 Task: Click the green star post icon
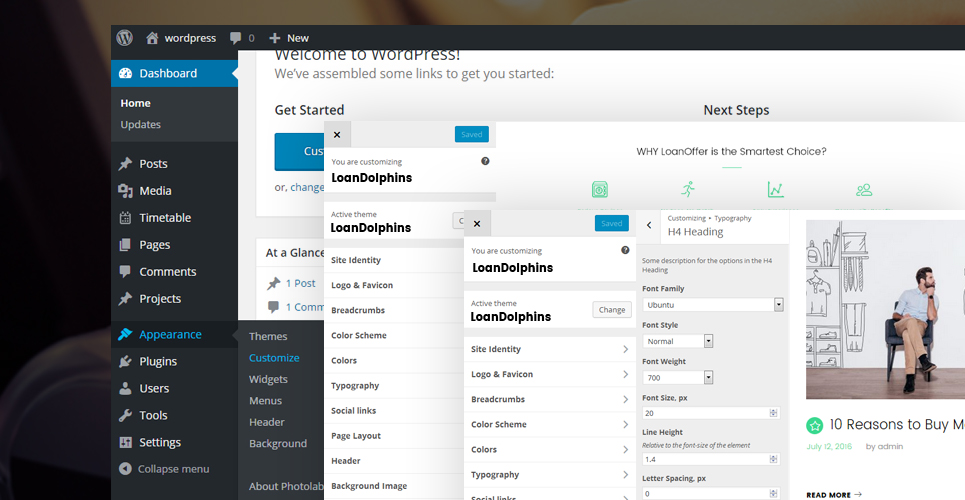click(815, 425)
